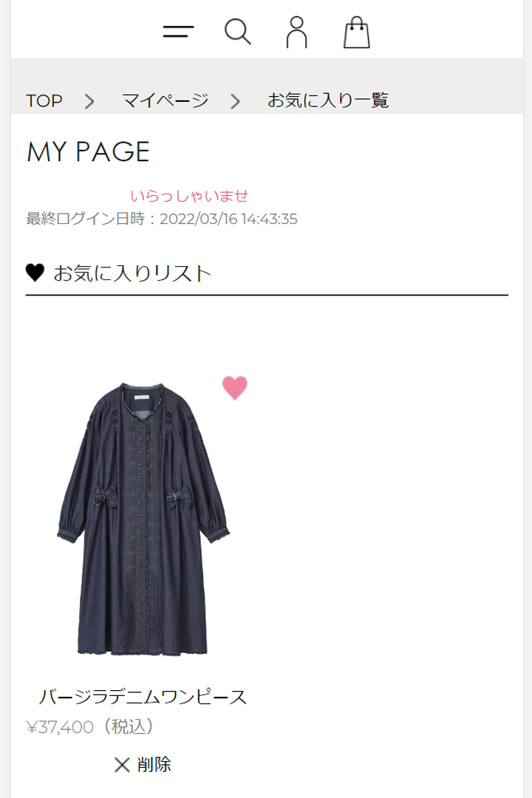Open the account person icon
Image resolution: width=532 pixels, height=798 pixels.
tap(297, 32)
